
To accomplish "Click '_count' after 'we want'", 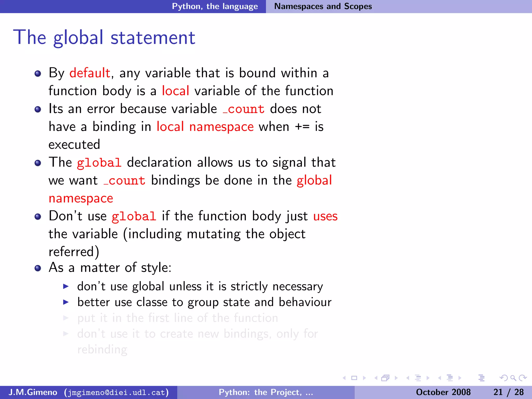I will pyautogui.click(x=124, y=181).
